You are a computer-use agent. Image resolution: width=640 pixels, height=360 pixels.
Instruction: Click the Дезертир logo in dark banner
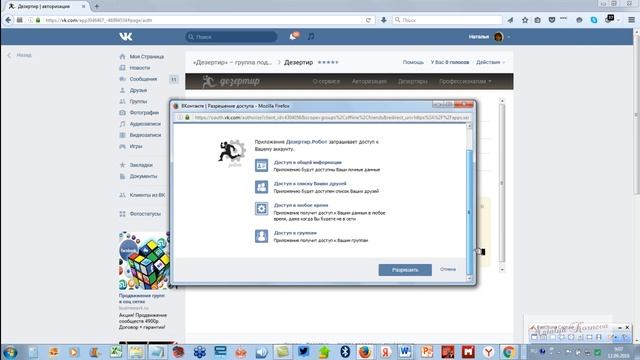(x=231, y=81)
